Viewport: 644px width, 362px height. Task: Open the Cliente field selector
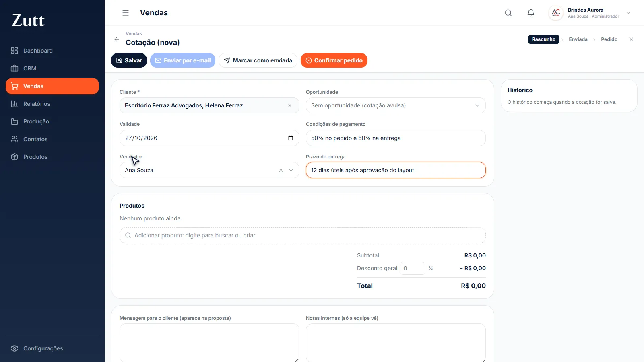click(x=209, y=105)
